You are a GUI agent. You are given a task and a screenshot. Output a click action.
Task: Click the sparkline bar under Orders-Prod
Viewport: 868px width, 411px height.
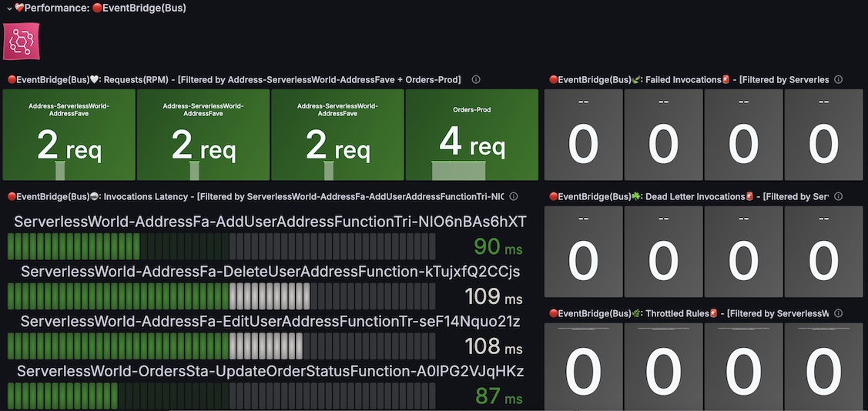click(x=458, y=170)
